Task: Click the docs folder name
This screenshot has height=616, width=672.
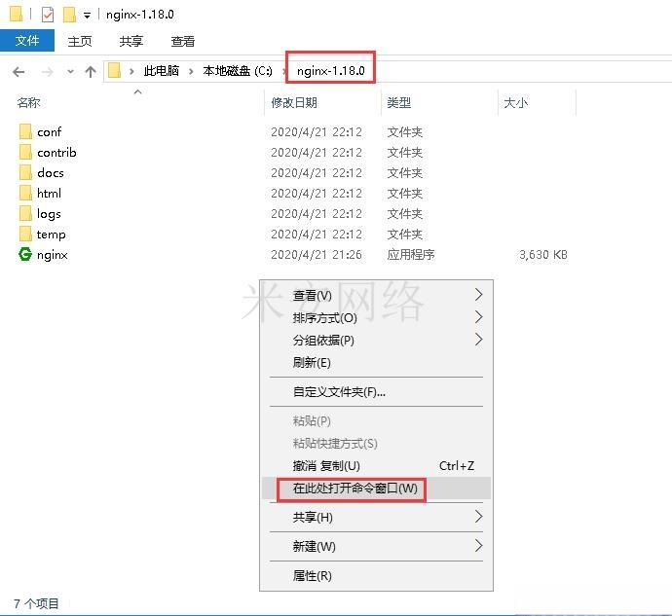Action: click(x=51, y=173)
